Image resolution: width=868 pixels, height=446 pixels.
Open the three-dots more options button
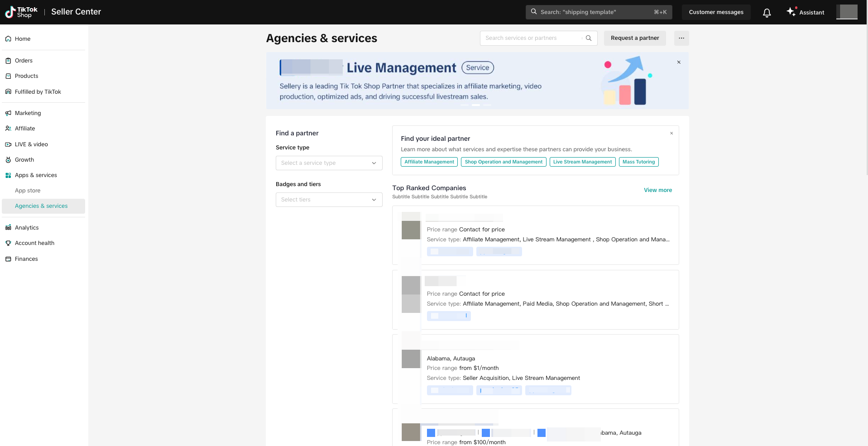681,38
